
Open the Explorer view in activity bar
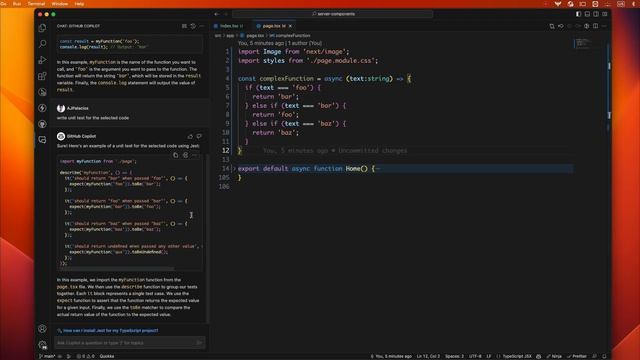pos(42,28)
